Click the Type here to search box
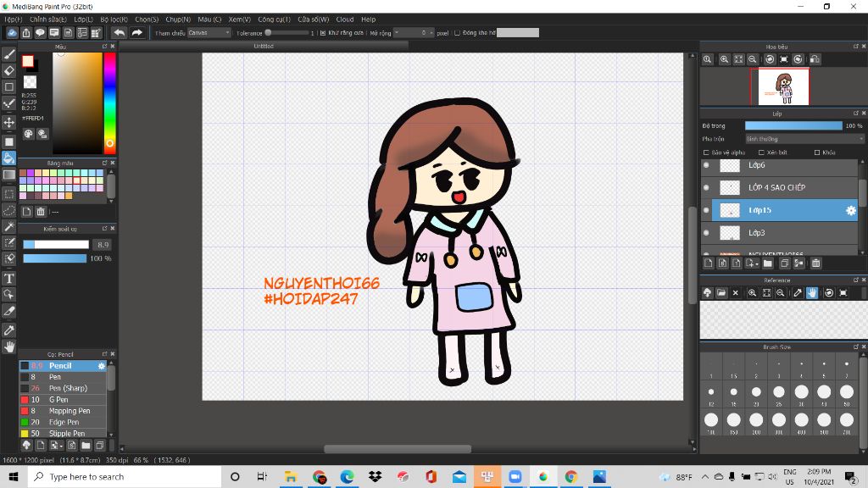 (x=125, y=477)
